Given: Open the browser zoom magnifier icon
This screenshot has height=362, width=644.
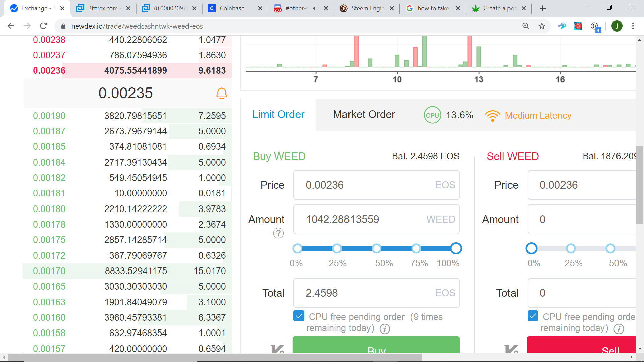Looking at the screenshot, I should point(526,26).
